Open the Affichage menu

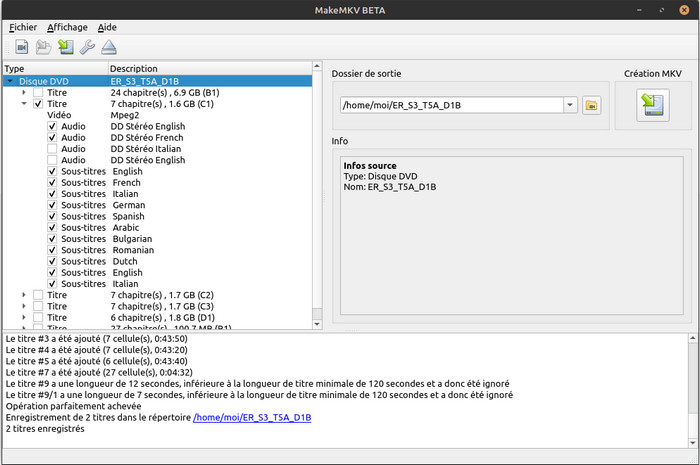pos(67,27)
